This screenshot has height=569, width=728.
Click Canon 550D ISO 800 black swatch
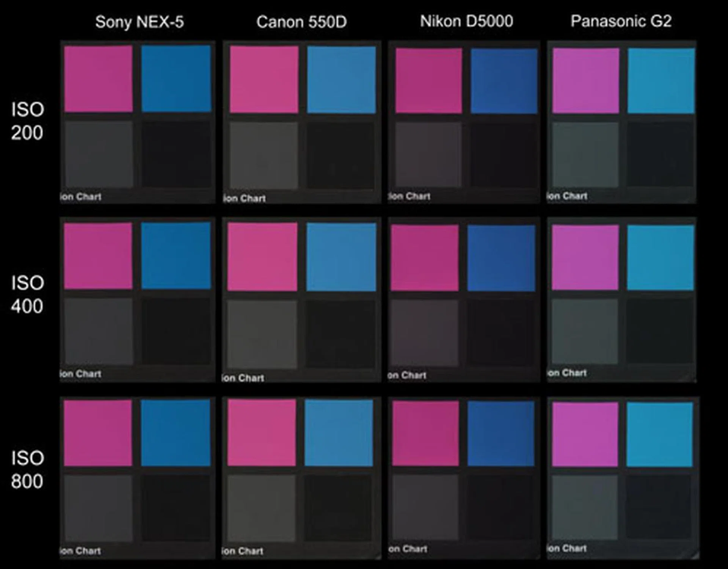click(x=338, y=508)
